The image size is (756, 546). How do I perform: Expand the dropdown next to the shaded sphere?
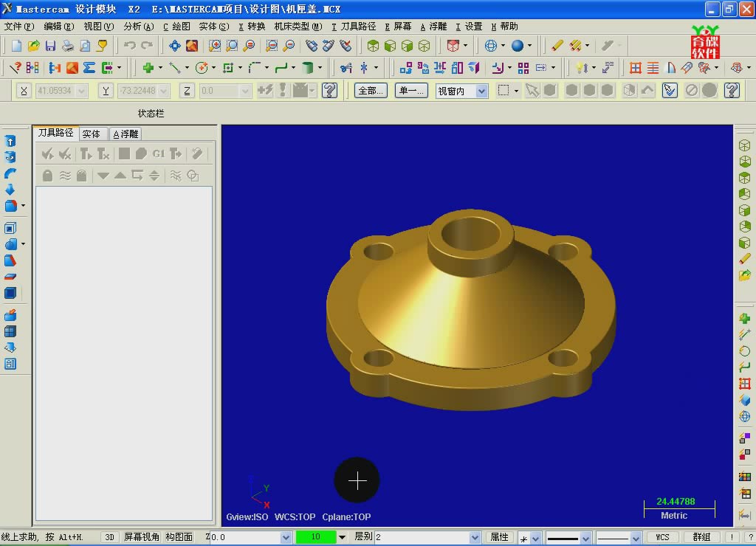pyautogui.click(x=529, y=46)
